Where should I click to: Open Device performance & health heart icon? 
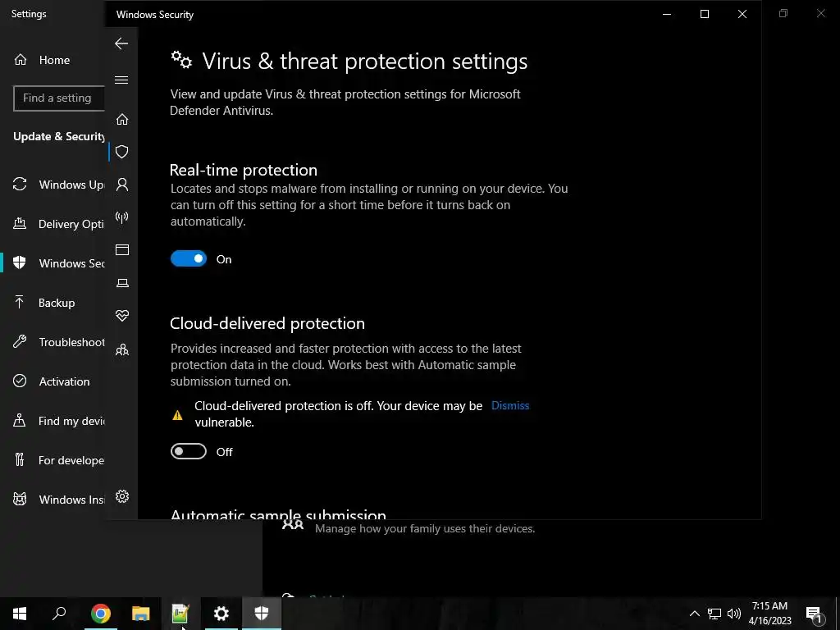[x=122, y=316]
